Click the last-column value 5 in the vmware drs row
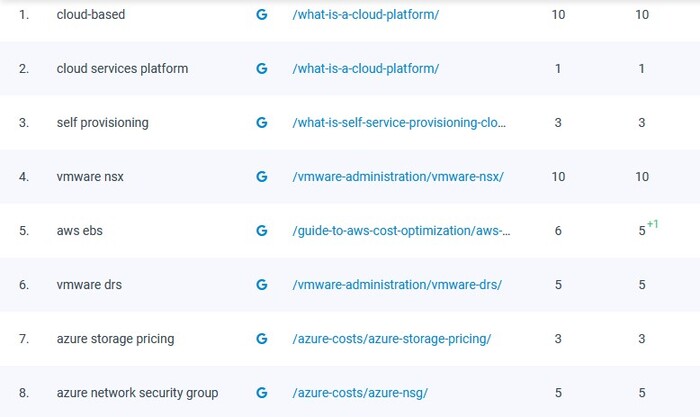Viewport: 700px width, 417px height. pos(642,285)
